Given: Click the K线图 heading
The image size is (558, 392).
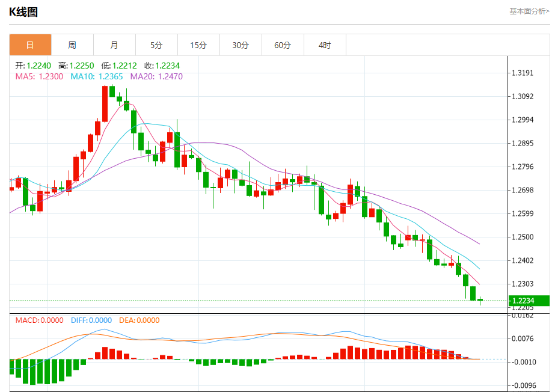Looking at the screenshot, I should tap(23, 12).
